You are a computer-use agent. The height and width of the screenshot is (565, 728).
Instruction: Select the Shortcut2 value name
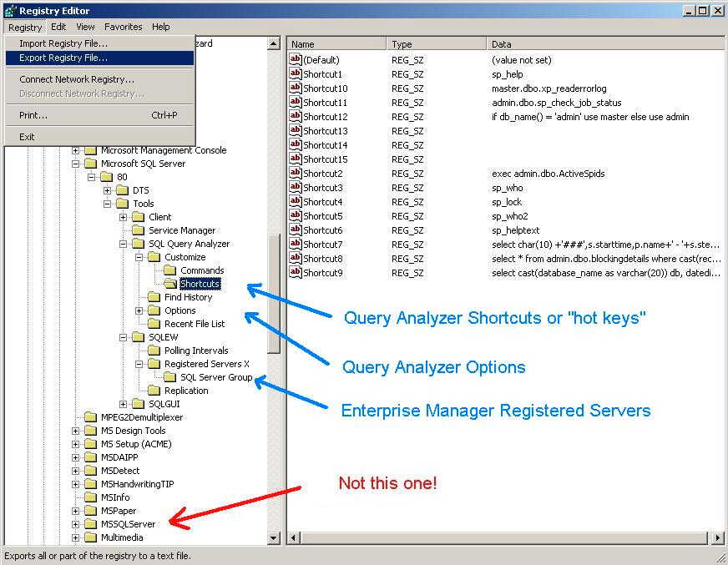click(x=323, y=174)
